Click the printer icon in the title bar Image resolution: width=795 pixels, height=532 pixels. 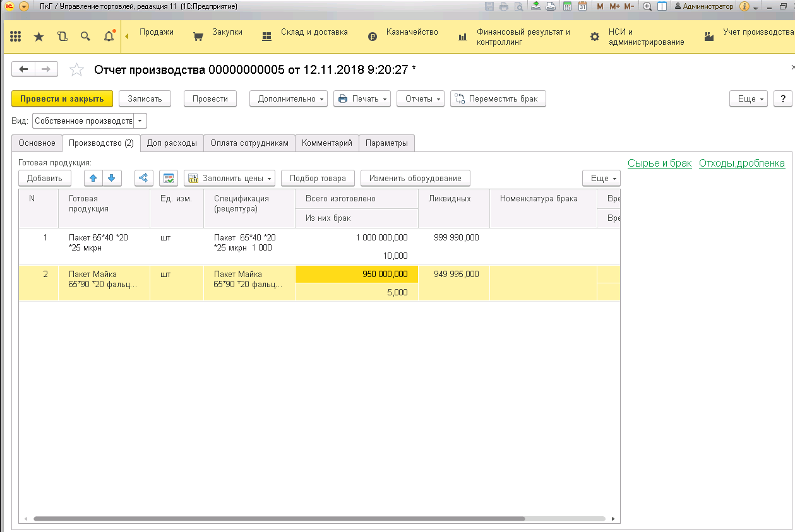point(504,6)
